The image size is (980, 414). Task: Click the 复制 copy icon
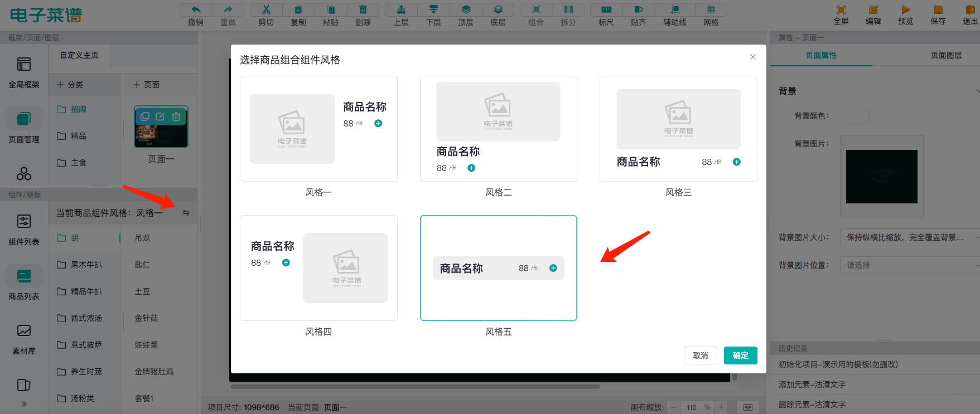[x=298, y=9]
